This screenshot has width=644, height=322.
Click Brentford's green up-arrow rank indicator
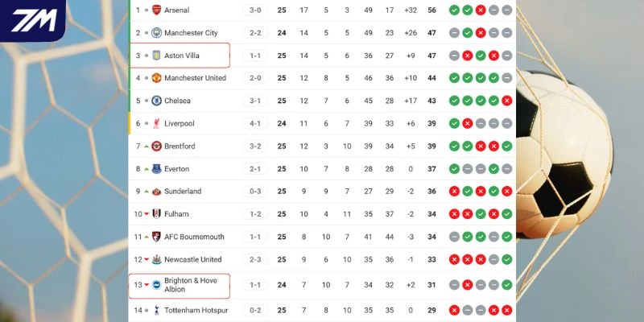pos(147,147)
